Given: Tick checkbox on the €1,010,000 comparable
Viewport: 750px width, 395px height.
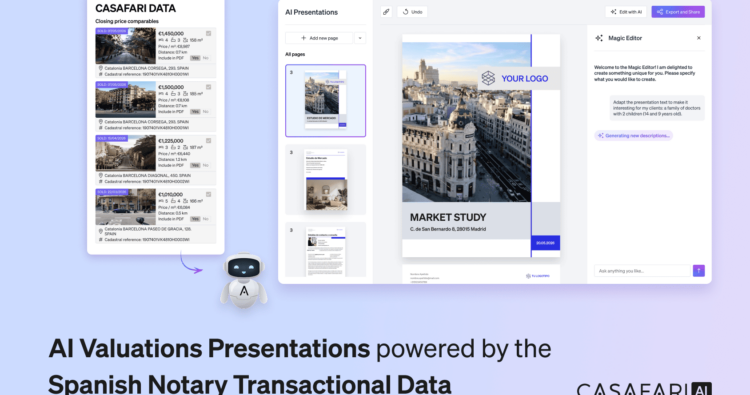Looking at the screenshot, I should (x=209, y=194).
